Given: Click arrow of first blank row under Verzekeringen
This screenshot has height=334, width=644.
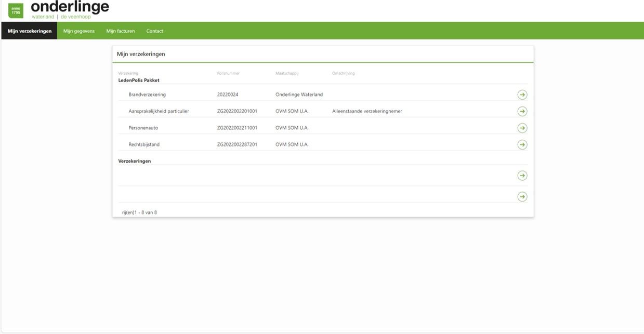Looking at the screenshot, I should pos(522,176).
